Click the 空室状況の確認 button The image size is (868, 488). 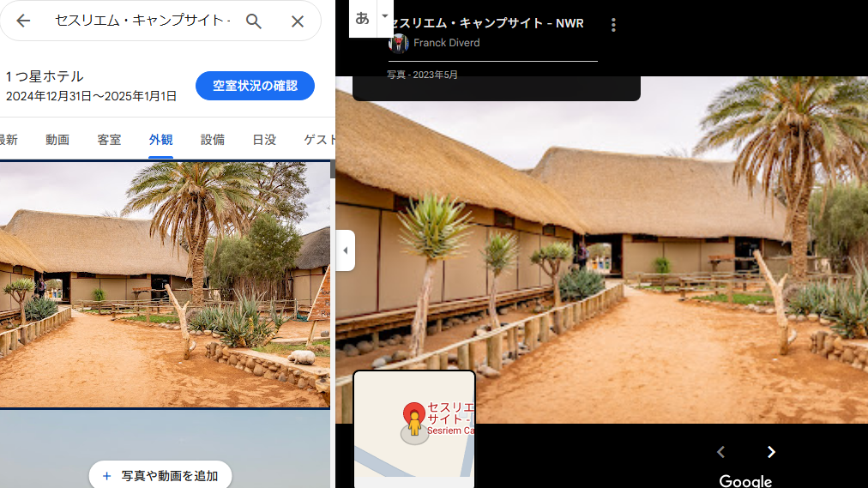coord(255,86)
